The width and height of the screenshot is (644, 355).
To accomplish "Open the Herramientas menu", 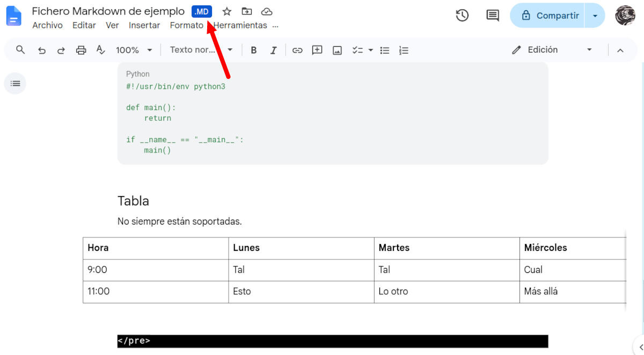I will 240,25.
